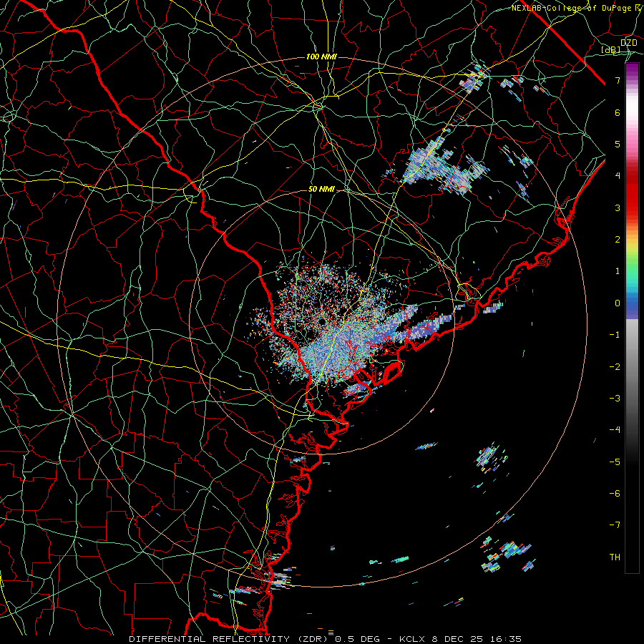This screenshot has height=644, width=644.
Task: Click the 6 value on the color scale
Action: click(x=618, y=112)
